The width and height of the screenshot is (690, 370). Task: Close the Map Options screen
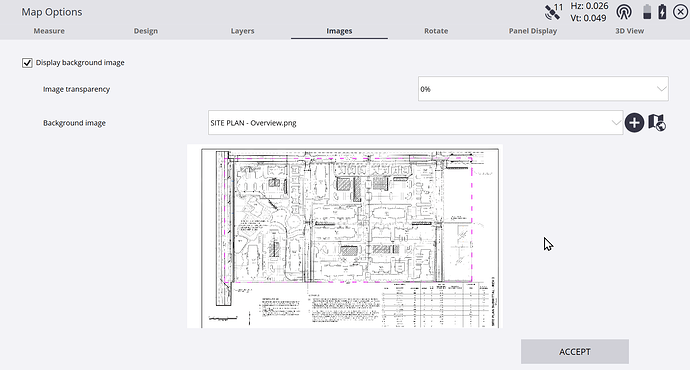coord(680,12)
